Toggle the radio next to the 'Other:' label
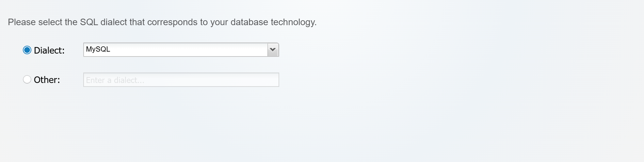 (27, 79)
